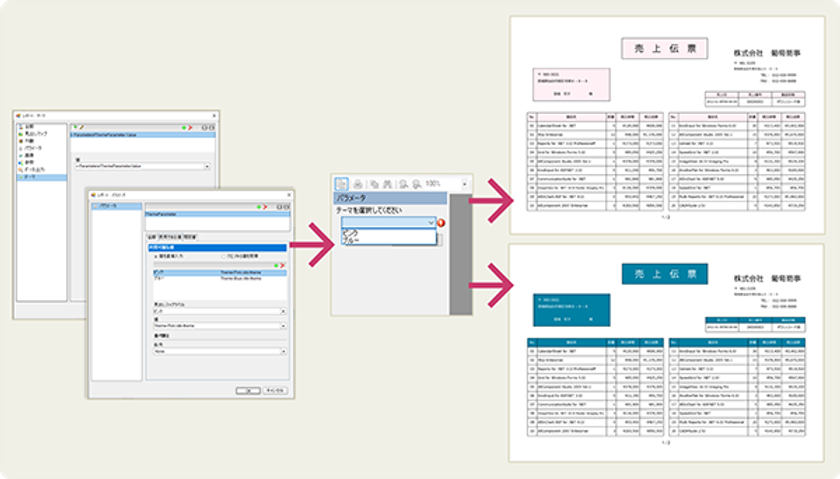Click the zoom out magnifier icon
840x479 pixels.
403,184
